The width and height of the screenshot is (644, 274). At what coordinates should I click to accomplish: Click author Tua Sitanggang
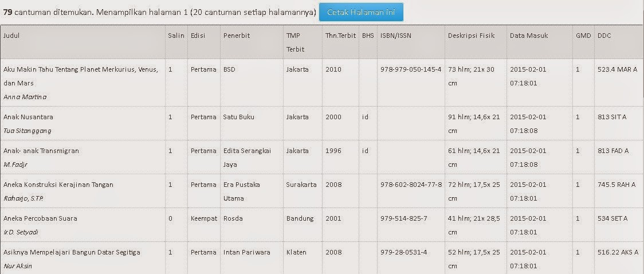pos(27,131)
